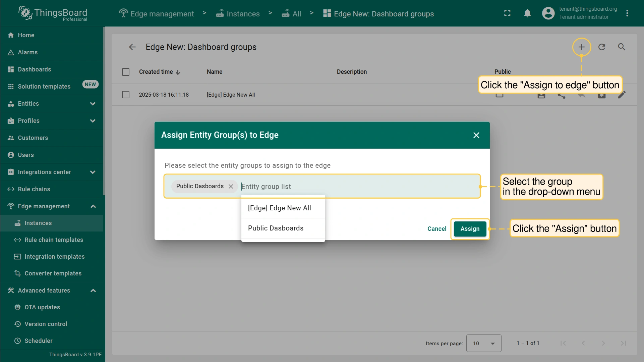The image size is (644, 362).
Task: Edit the Edge New All group with pencil icon
Action: 622,95
